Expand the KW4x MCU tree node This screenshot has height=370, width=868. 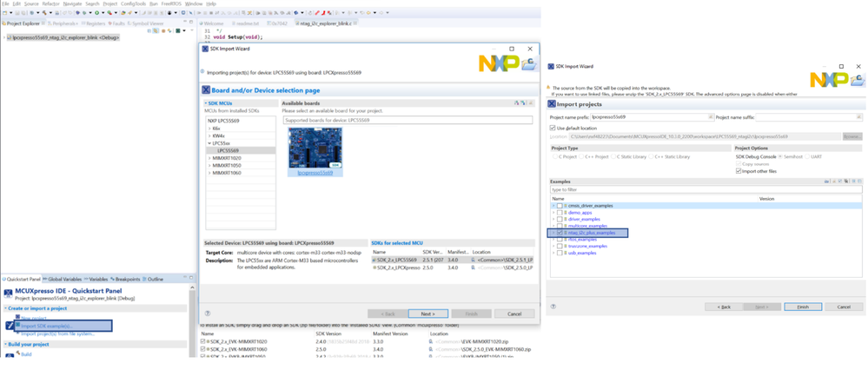click(x=209, y=135)
